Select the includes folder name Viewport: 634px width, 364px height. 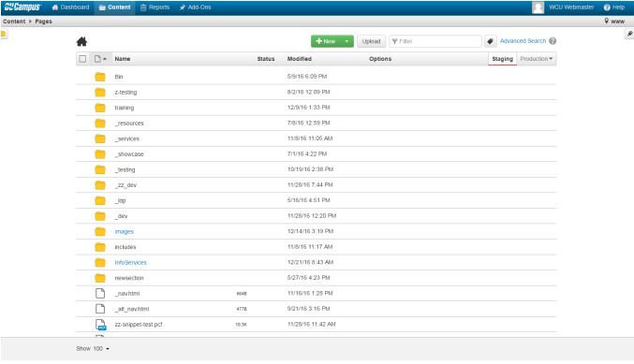pyautogui.click(x=125, y=247)
